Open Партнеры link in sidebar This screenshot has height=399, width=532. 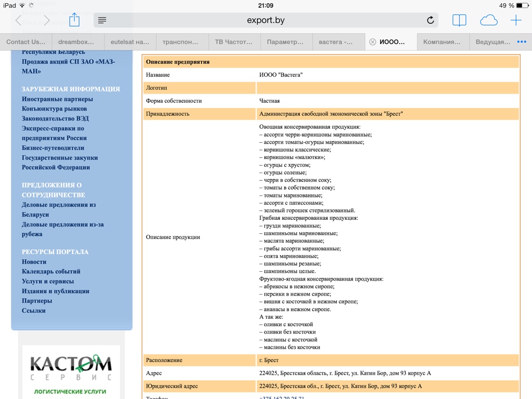coord(37,301)
